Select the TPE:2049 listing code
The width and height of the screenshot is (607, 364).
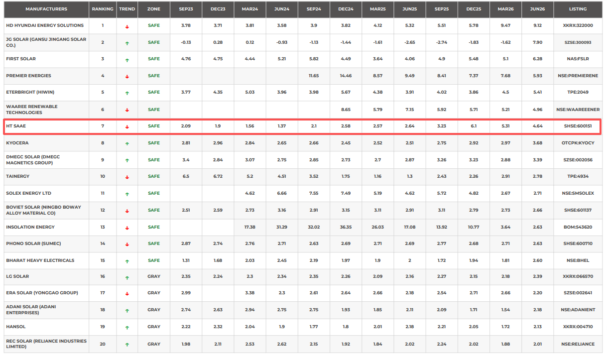[x=578, y=92]
